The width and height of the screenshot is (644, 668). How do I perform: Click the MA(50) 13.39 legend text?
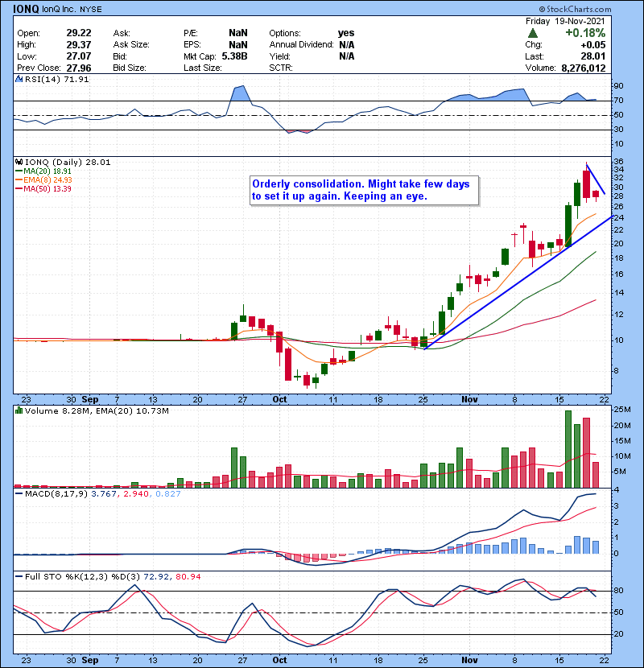47,189
